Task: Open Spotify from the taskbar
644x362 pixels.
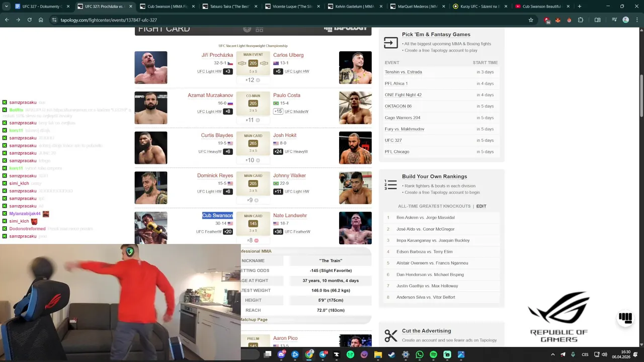Action: tap(433, 354)
